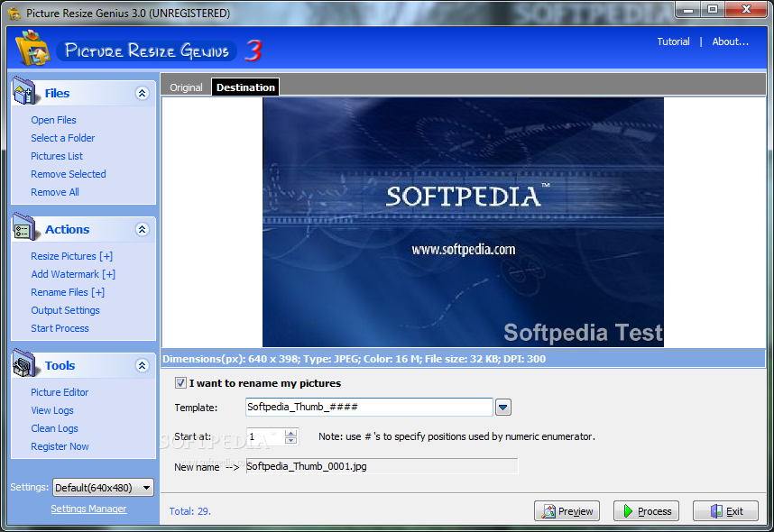Image resolution: width=774 pixels, height=532 pixels.
Task: Open the Settings Default(640x480) combo box
Action: pyautogui.click(x=103, y=488)
